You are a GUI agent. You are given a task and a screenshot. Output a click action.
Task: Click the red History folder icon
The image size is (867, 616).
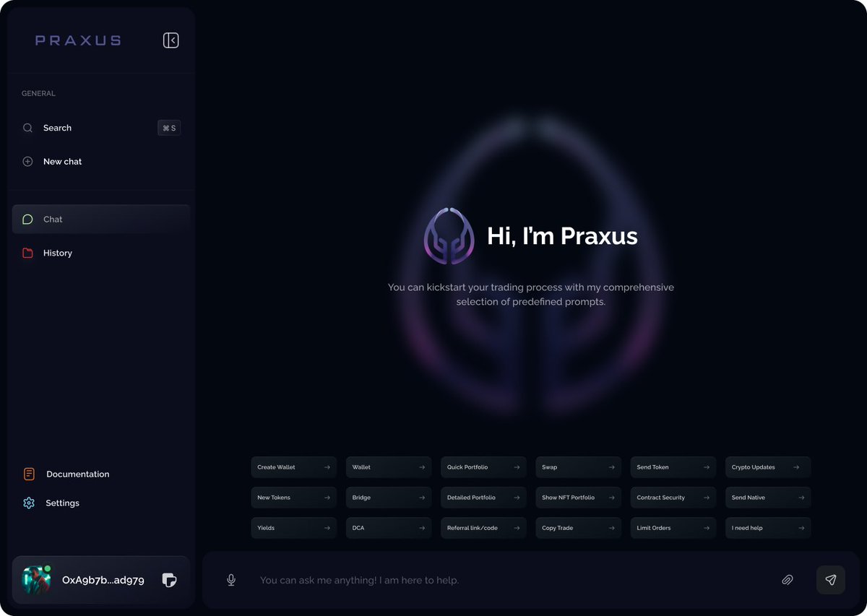pyautogui.click(x=27, y=253)
